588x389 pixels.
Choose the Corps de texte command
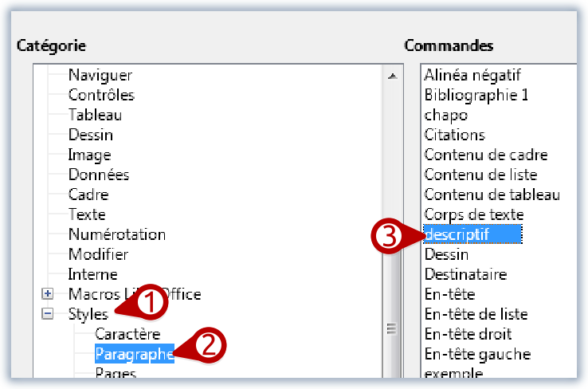[473, 214]
